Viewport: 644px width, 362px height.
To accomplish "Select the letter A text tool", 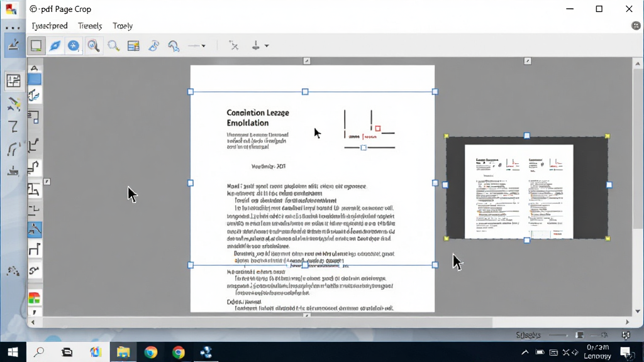I will [35, 68].
